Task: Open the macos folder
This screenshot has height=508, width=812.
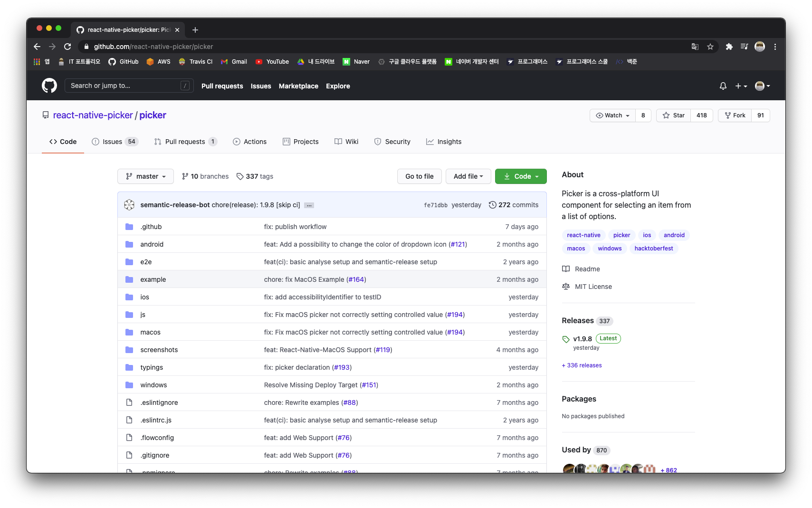Action: coord(150,332)
